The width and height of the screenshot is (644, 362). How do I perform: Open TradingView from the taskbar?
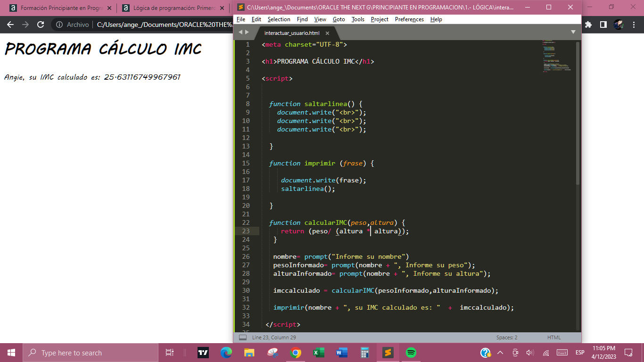tap(203, 353)
